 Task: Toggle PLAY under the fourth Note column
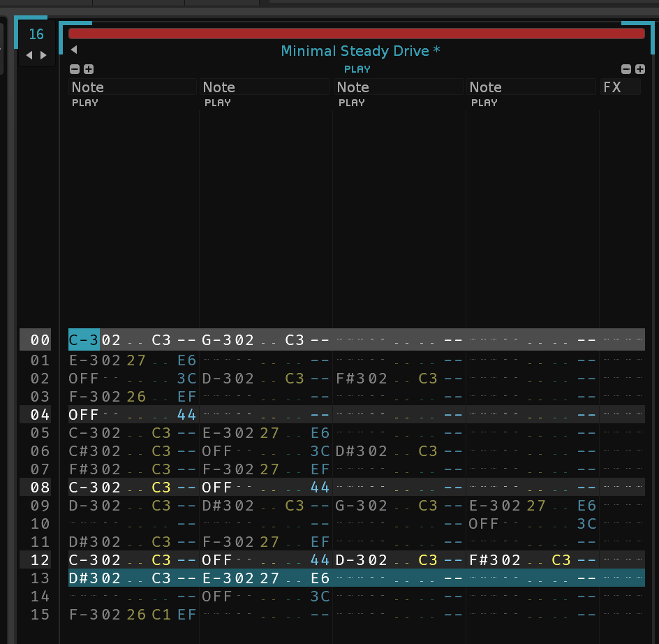484,103
